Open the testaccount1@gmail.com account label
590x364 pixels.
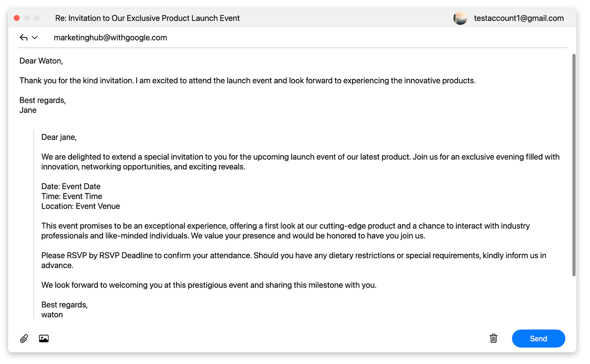(519, 18)
